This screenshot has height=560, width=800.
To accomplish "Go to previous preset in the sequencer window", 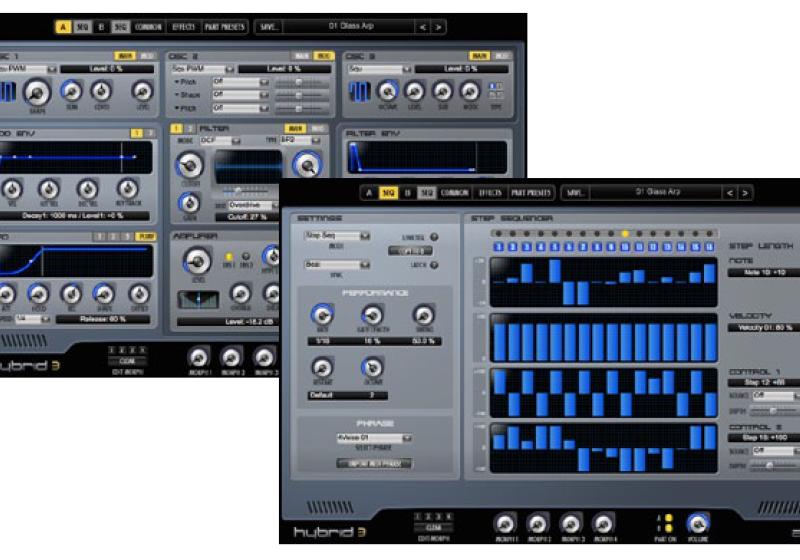I will 730,193.
